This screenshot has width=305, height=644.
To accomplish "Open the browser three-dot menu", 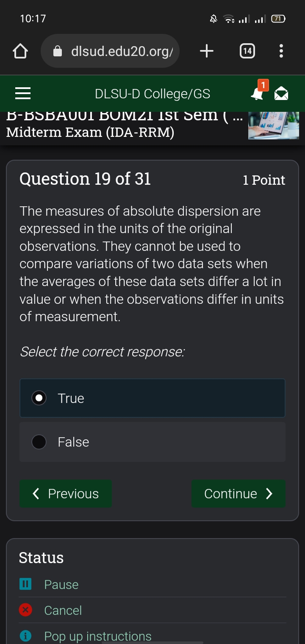I will click(x=281, y=51).
